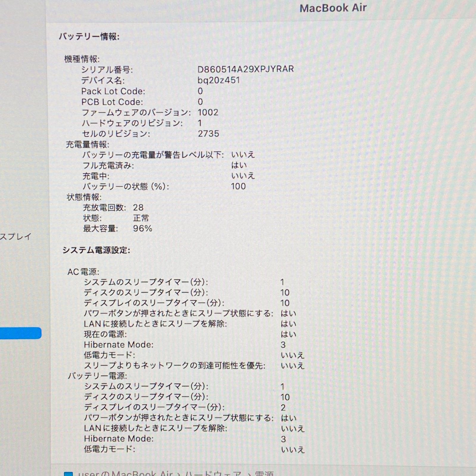Click the 最大容量 label
This screenshot has height=476, width=476.
pyautogui.click(x=101, y=229)
